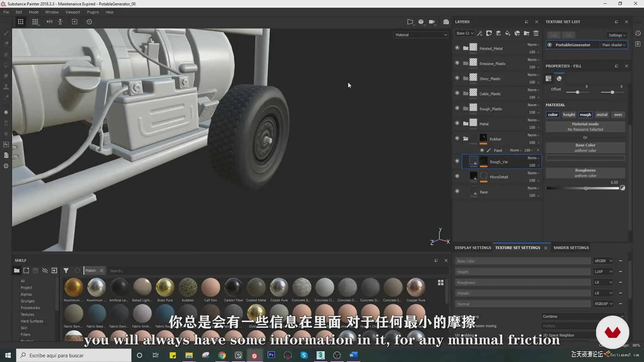Click the delete layer trash icon

536,33
